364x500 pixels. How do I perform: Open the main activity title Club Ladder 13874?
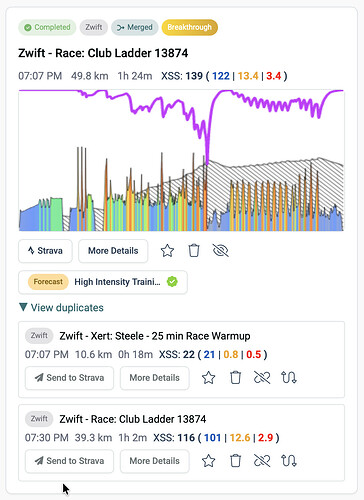(x=103, y=53)
